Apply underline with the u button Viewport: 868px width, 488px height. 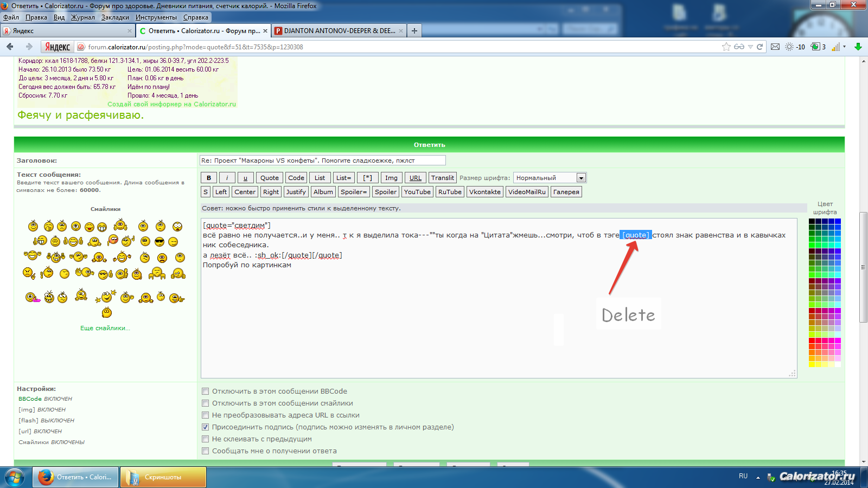click(x=245, y=178)
